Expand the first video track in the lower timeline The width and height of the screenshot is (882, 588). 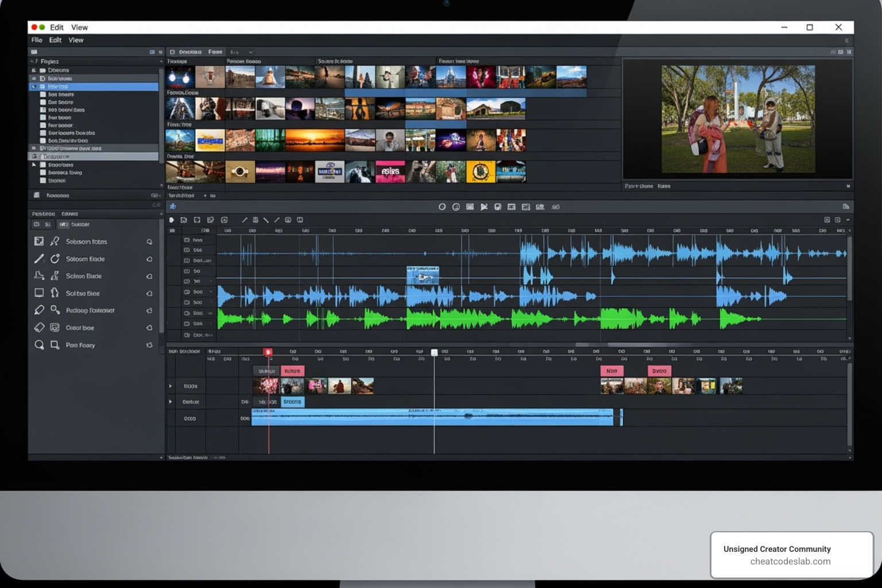(x=171, y=386)
